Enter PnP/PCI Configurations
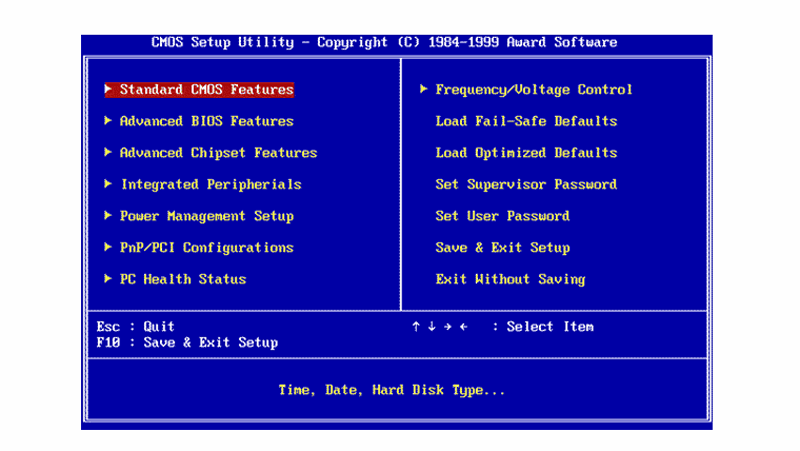This screenshot has height=451, width=800. [x=206, y=248]
